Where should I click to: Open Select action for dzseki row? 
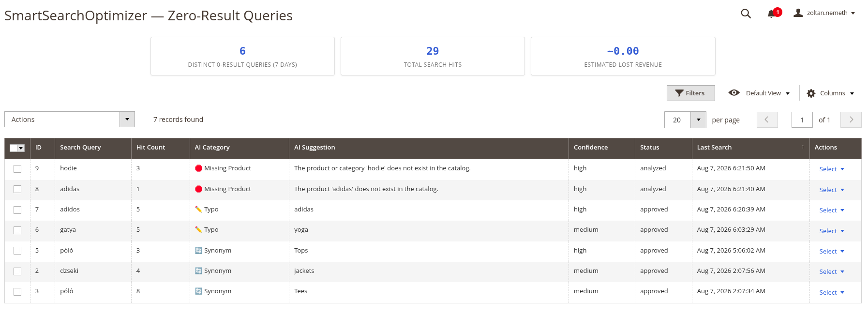coord(832,271)
